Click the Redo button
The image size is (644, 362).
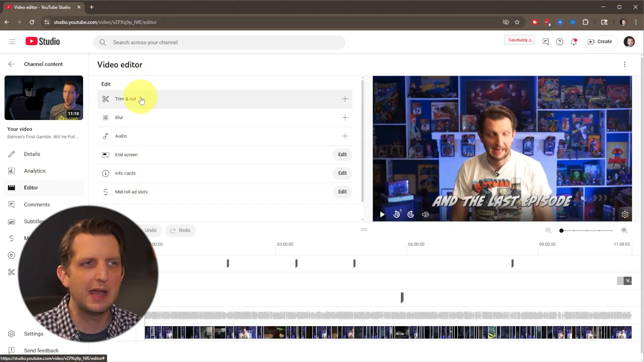click(x=180, y=230)
